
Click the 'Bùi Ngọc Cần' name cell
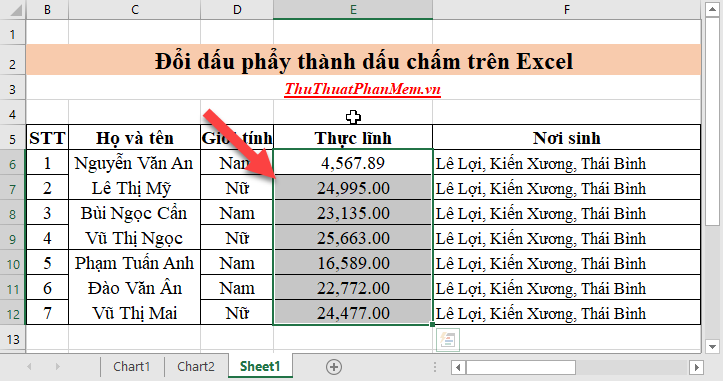click(x=135, y=213)
